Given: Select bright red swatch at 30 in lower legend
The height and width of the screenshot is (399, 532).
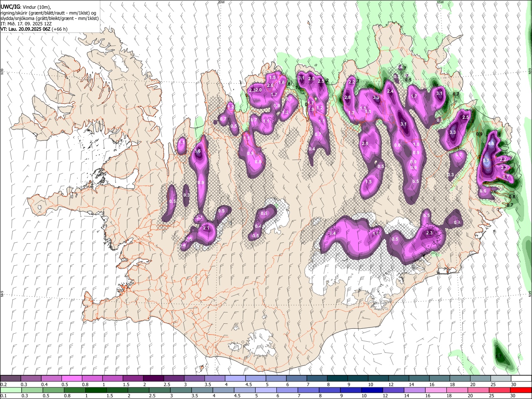Looking at the screenshot, I should point(521,390).
